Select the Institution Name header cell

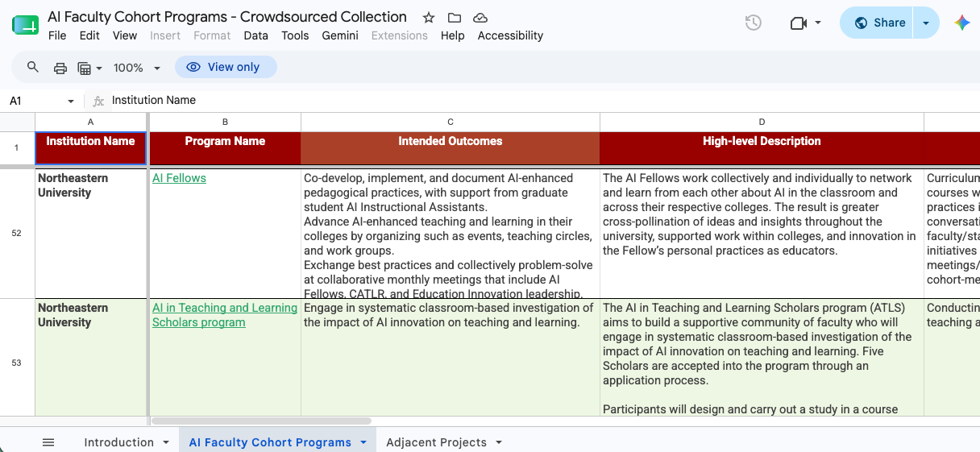point(90,148)
